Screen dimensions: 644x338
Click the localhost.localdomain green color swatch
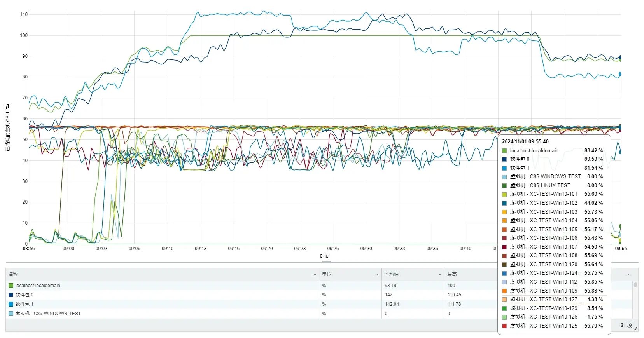click(x=11, y=286)
